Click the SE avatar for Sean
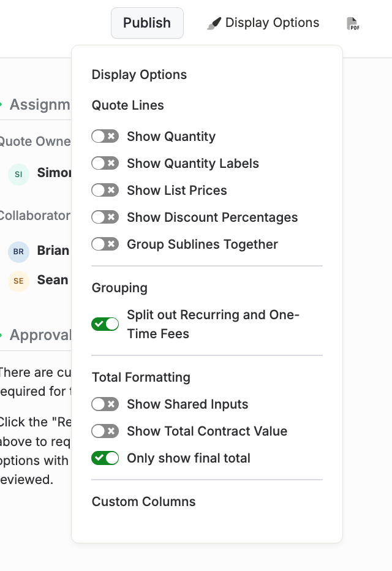The height and width of the screenshot is (571, 392). pyautogui.click(x=18, y=281)
